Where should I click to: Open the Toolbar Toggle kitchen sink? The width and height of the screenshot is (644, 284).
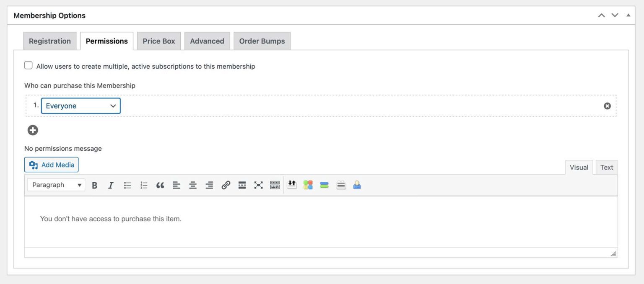click(x=275, y=185)
